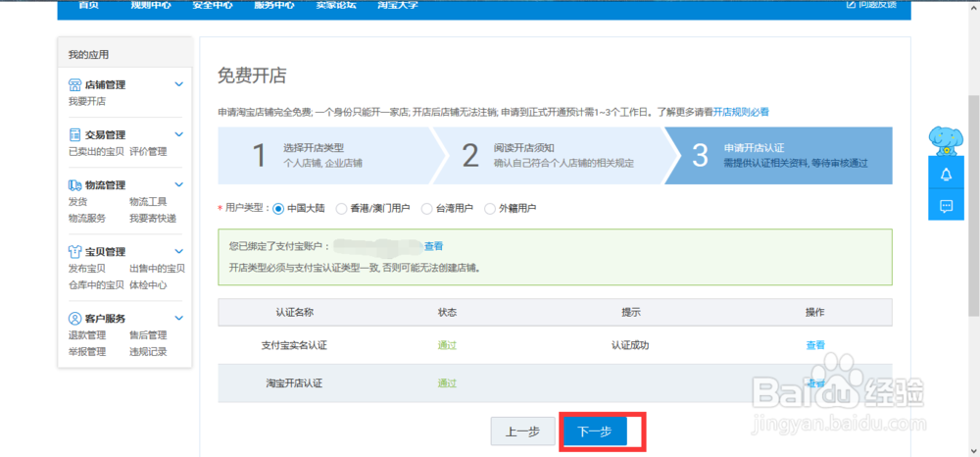
Task: Click the 支付宝实名认证 row name
Action: click(294, 345)
